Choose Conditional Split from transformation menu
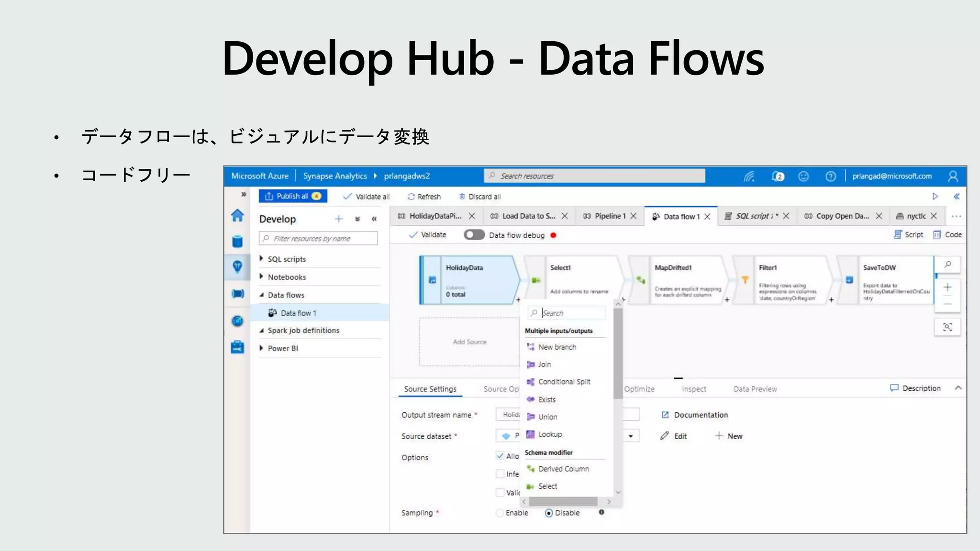Viewport: 980px width, 551px height. coord(564,382)
